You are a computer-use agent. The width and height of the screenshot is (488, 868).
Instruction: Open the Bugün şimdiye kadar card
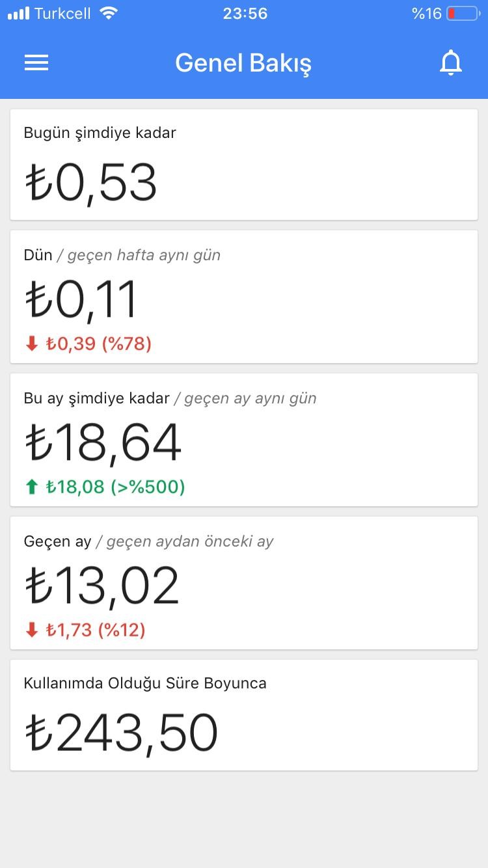pyautogui.click(x=244, y=165)
